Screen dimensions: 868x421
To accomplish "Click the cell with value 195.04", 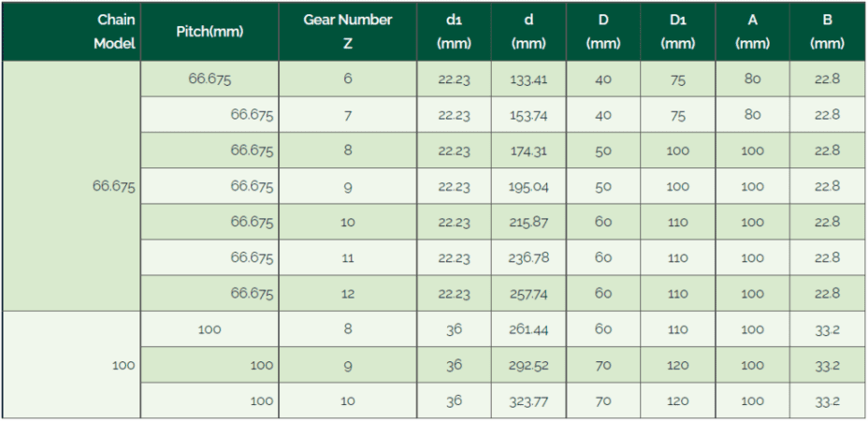I will tap(528, 187).
